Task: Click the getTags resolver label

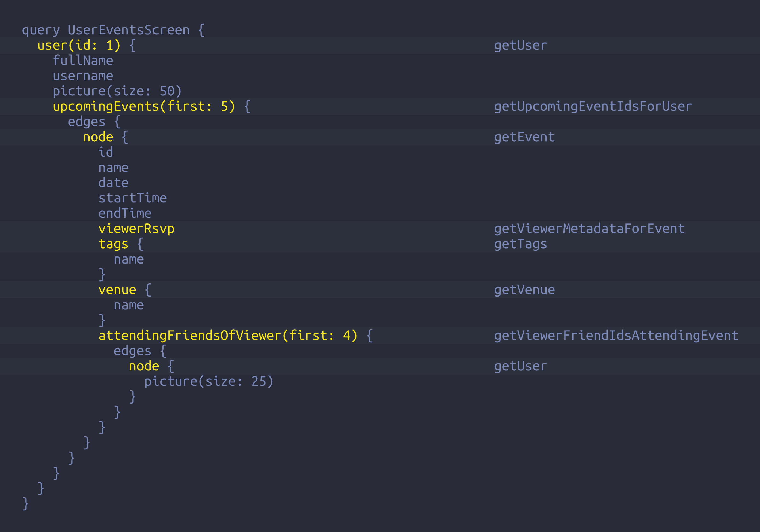Action: (x=520, y=244)
